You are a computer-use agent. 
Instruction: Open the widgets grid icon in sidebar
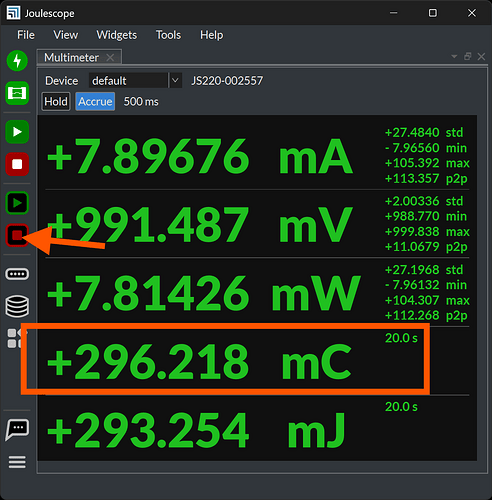tap(14, 338)
